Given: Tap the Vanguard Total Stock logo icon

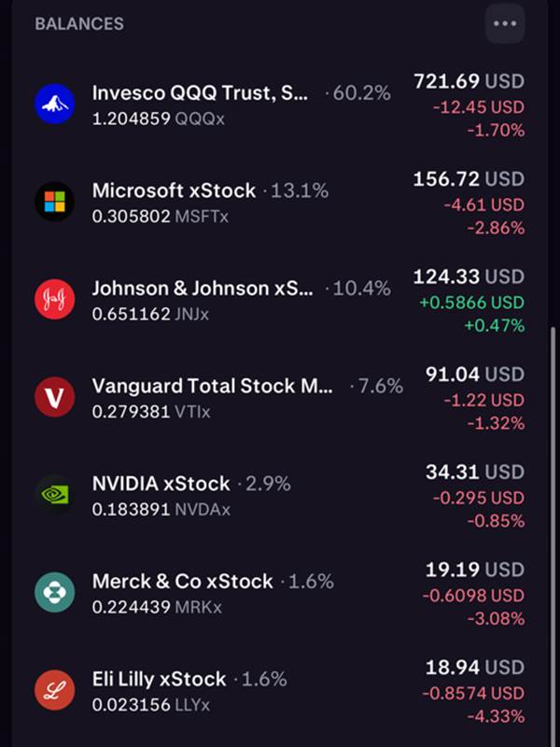Looking at the screenshot, I should (x=54, y=397).
